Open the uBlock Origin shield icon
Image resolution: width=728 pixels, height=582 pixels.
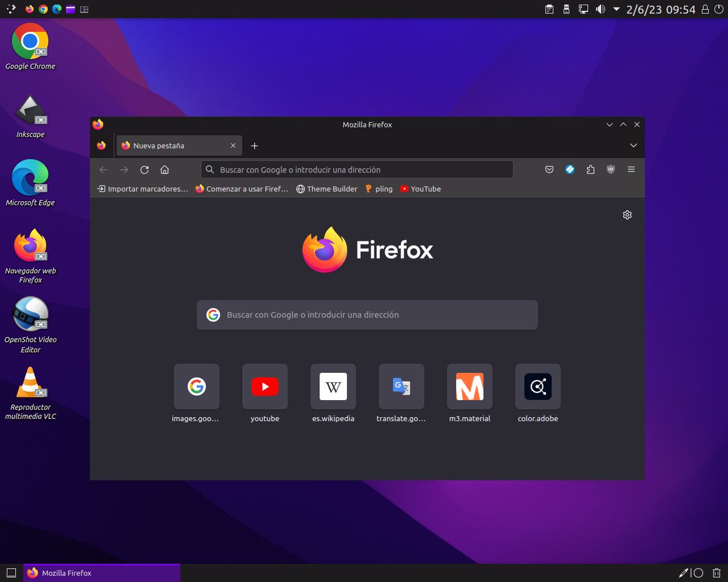(611, 170)
